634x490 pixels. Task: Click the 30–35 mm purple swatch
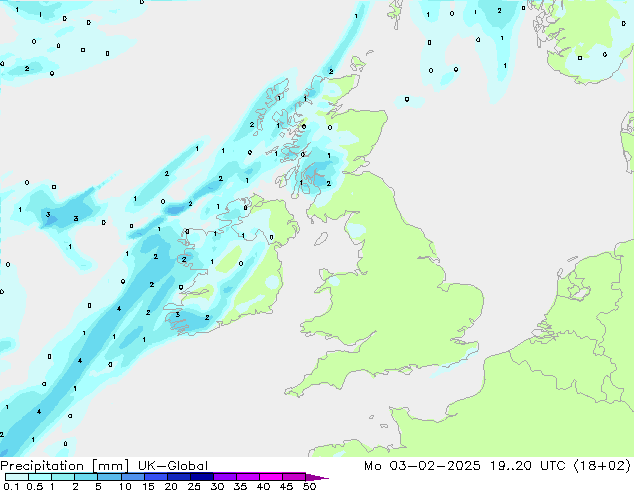pyautogui.click(x=225, y=477)
